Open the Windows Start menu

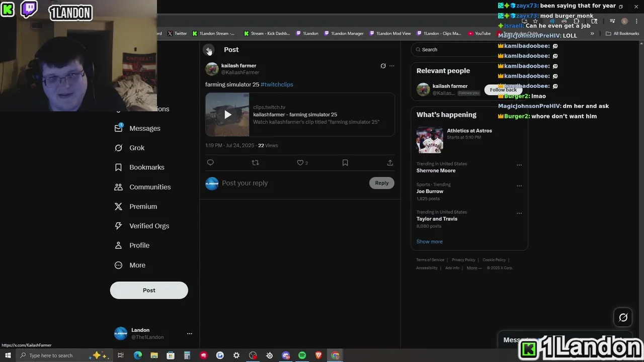pyautogui.click(x=8, y=355)
